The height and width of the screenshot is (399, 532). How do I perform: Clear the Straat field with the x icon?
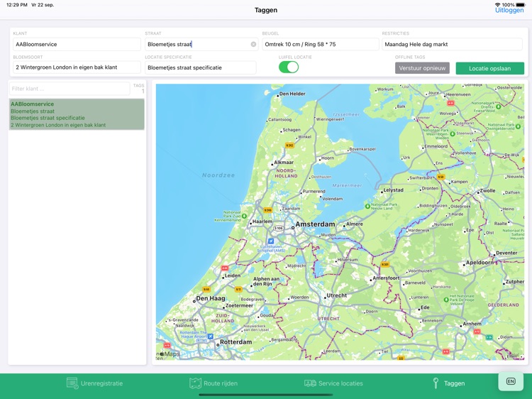(x=253, y=45)
